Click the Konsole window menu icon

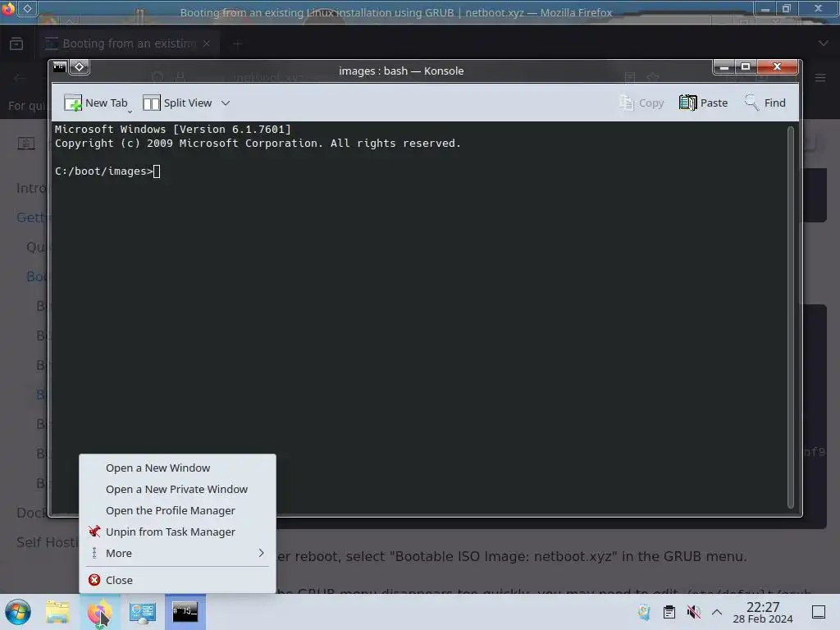tap(59, 67)
